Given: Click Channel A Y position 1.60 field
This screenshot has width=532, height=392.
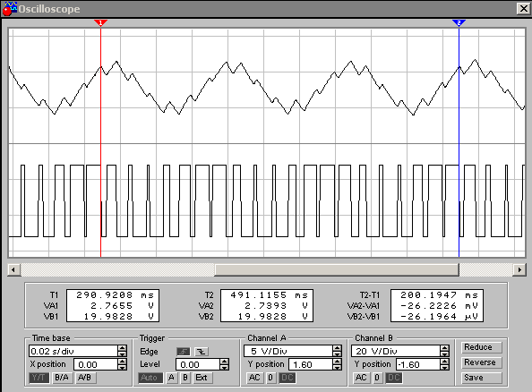Looking at the screenshot, I should coord(311,364).
